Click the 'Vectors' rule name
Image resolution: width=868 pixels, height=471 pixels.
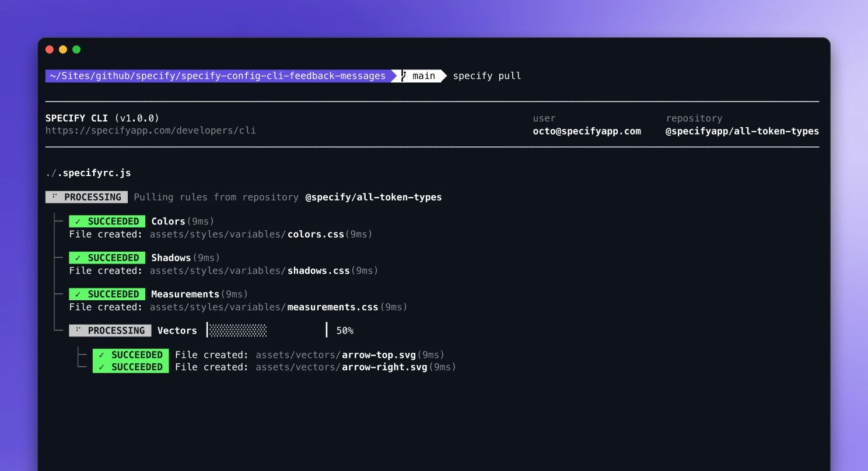click(177, 331)
